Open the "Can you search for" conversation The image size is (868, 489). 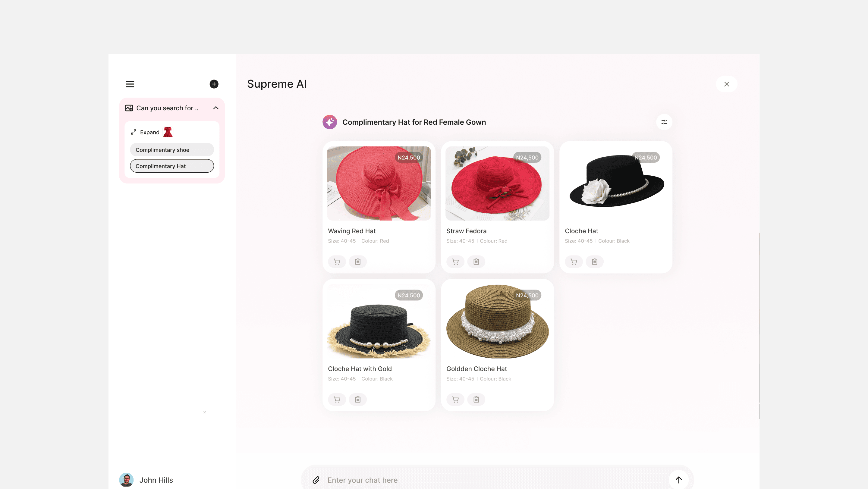tap(167, 108)
